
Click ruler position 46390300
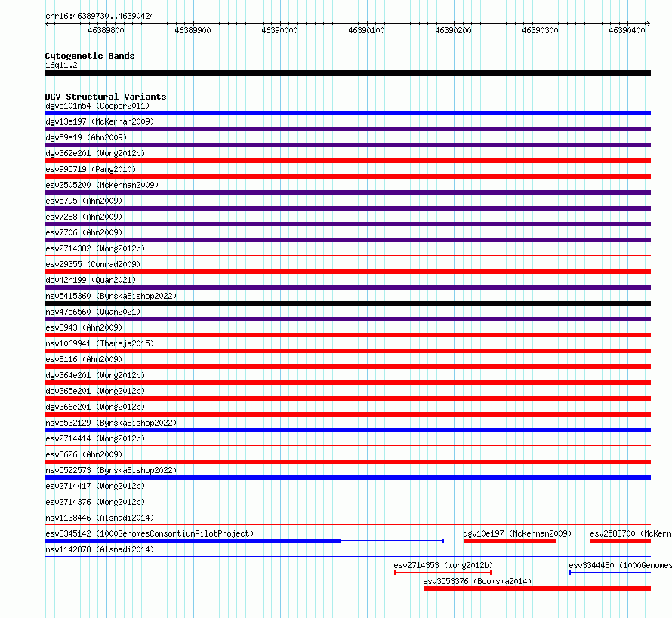[x=540, y=30]
